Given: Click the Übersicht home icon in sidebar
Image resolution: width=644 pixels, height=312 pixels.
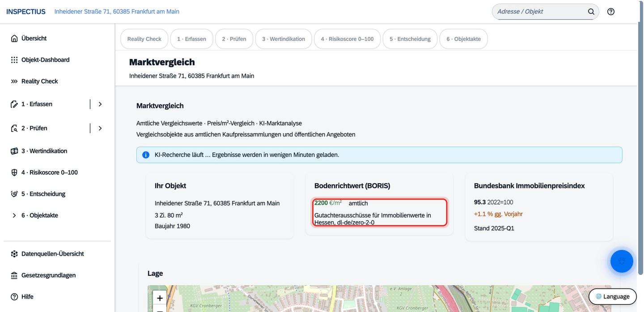Looking at the screenshot, I should 14,38.
